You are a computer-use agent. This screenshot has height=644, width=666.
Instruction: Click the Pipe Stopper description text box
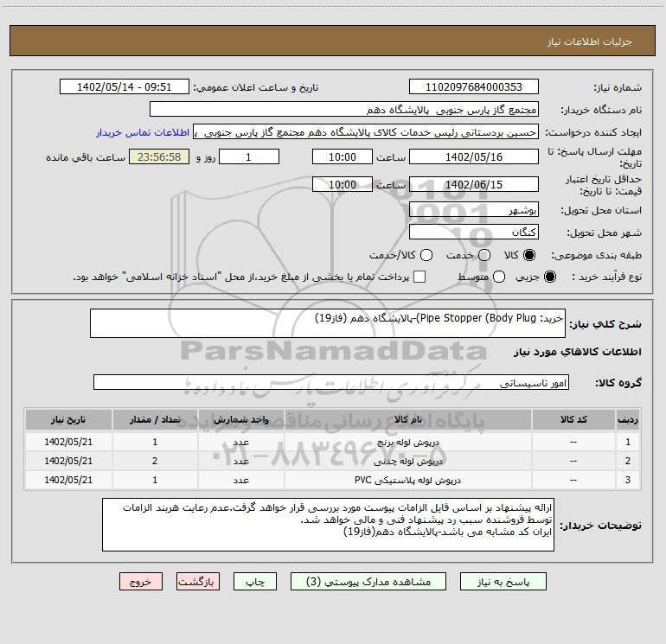pyautogui.click(x=328, y=323)
